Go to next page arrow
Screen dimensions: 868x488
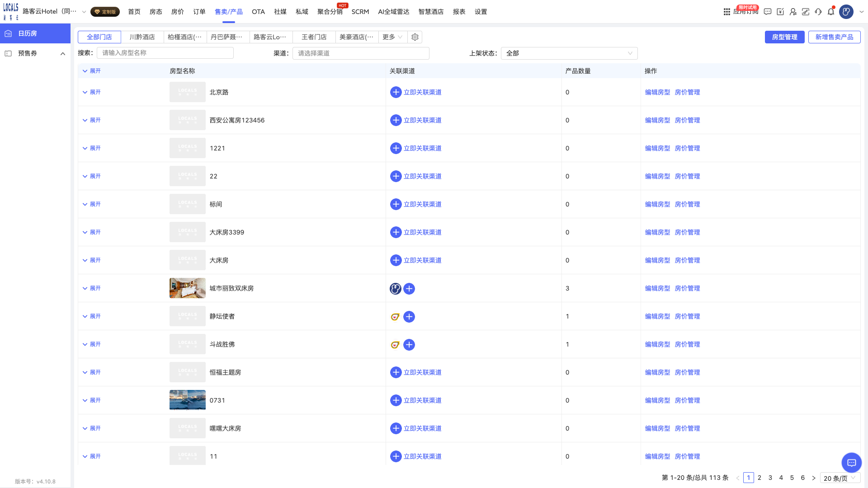[x=814, y=478]
